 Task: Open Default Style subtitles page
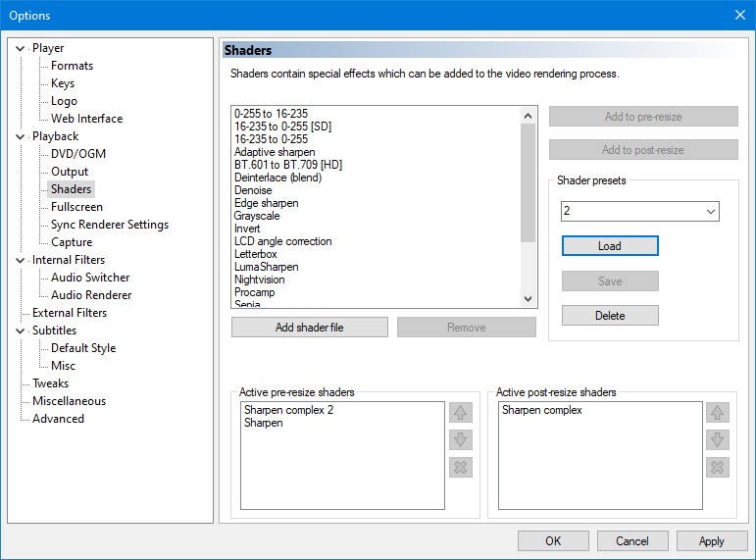(x=83, y=348)
